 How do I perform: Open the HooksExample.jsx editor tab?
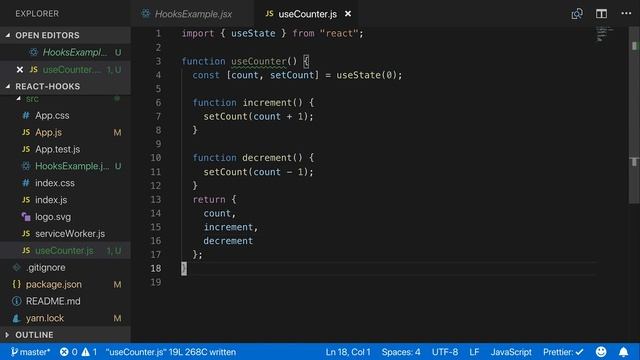click(x=193, y=14)
